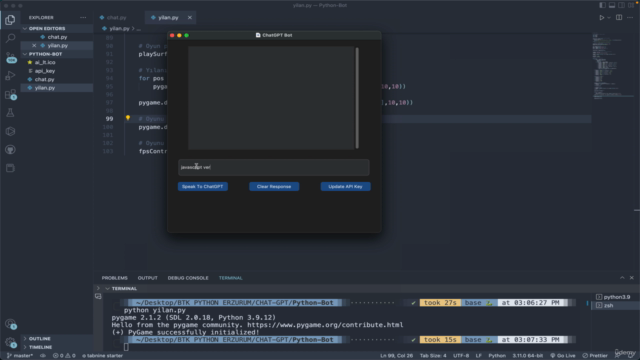Click the lightbulb code action icon

(128, 118)
